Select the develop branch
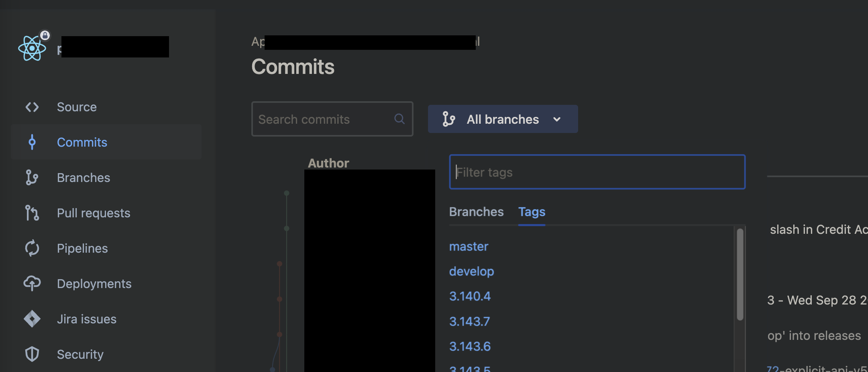 point(471,271)
